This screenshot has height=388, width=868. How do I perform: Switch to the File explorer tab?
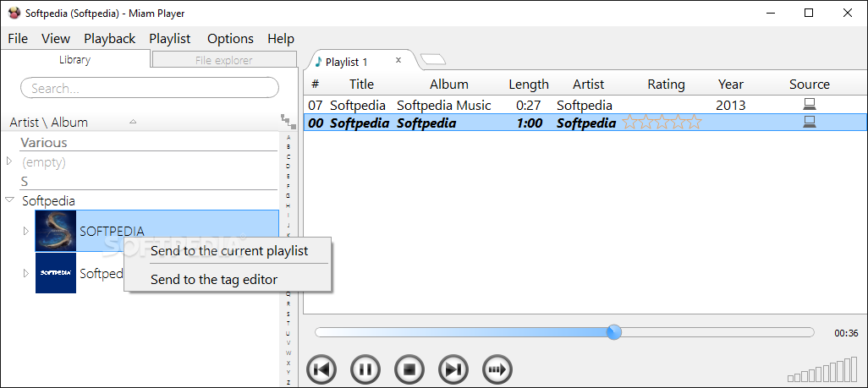pos(223,60)
